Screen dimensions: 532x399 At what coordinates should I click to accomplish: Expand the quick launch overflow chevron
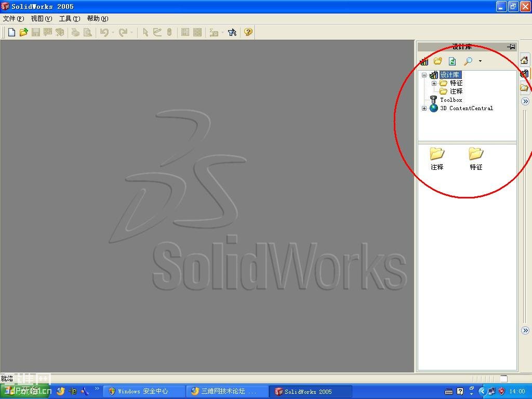point(97,389)
